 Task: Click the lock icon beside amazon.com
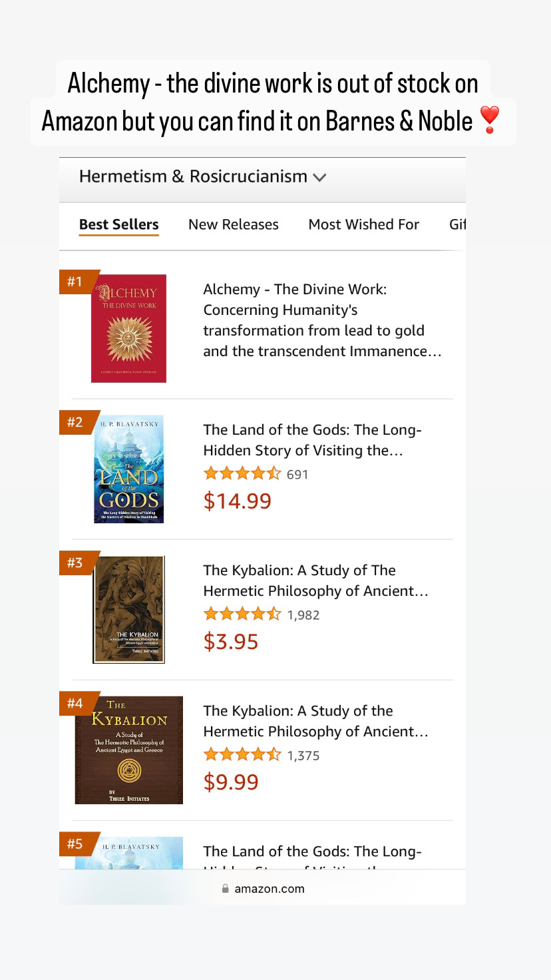225,889
